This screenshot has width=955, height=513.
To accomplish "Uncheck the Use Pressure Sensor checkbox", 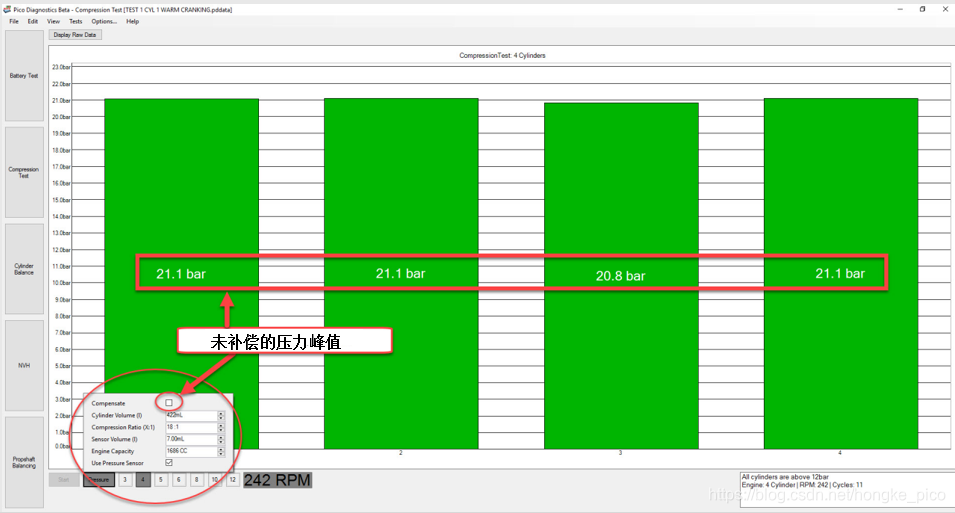I will [169, 462].
